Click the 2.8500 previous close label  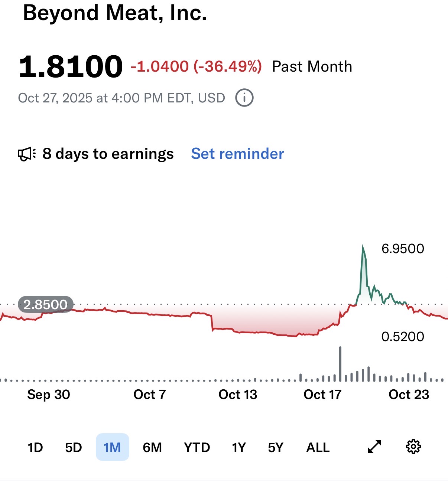(45, 305)
